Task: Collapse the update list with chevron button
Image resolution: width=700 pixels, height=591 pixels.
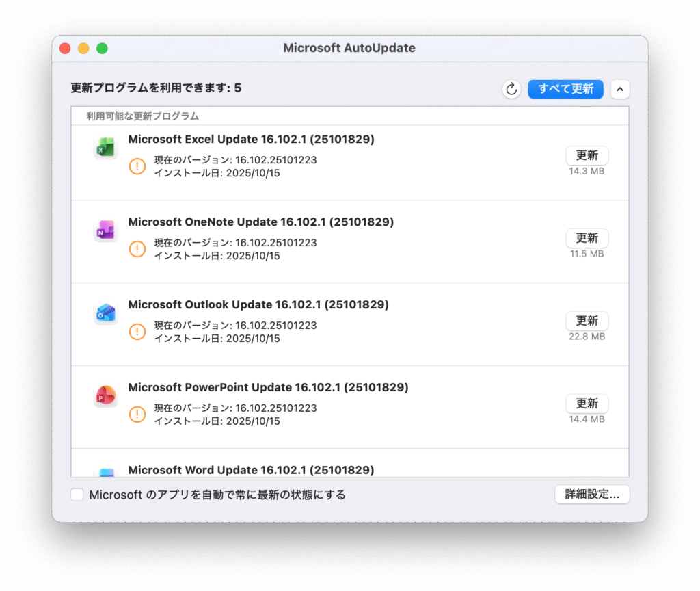Action: point(619,89)
